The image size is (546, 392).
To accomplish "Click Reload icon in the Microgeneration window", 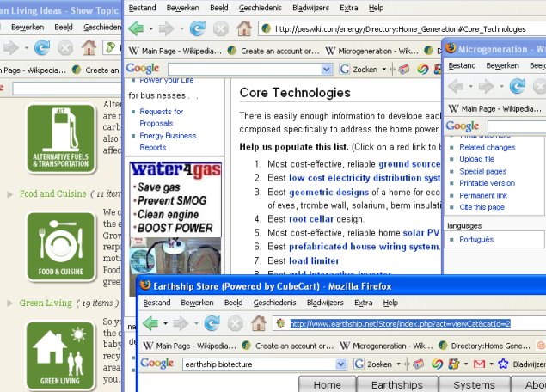I will 517,86.
